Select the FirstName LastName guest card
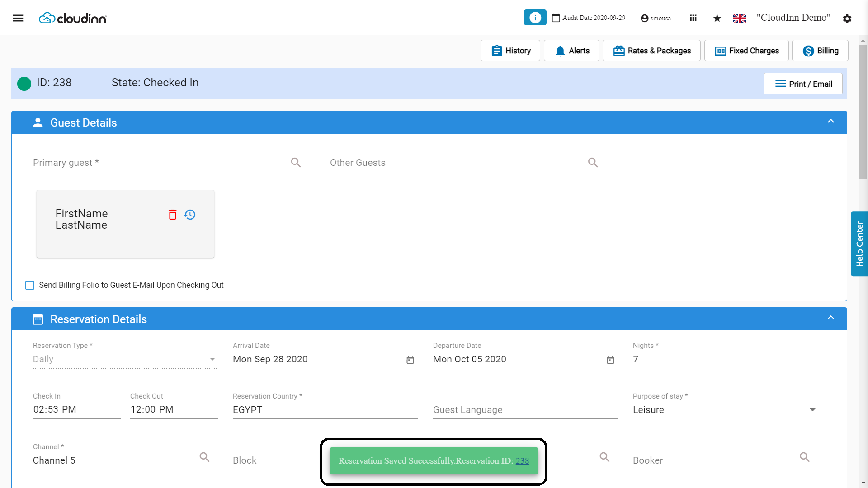 [x=125, y=224]
